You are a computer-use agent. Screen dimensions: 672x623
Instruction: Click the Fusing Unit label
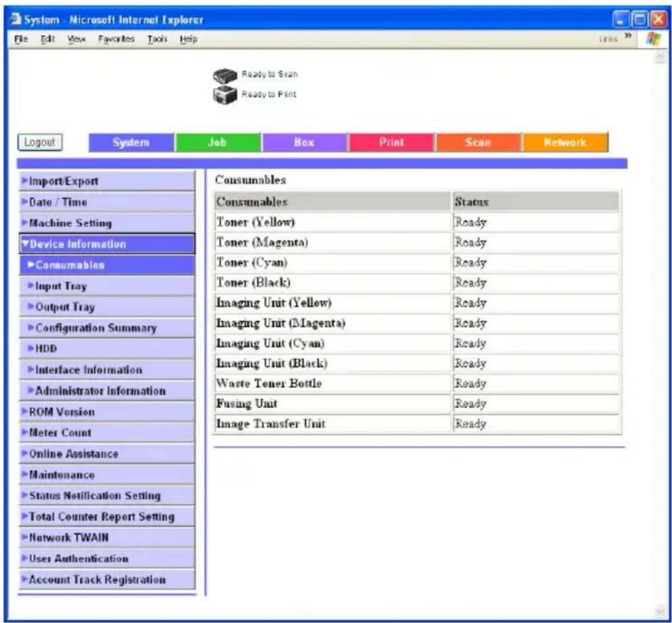tap(247, 404)
